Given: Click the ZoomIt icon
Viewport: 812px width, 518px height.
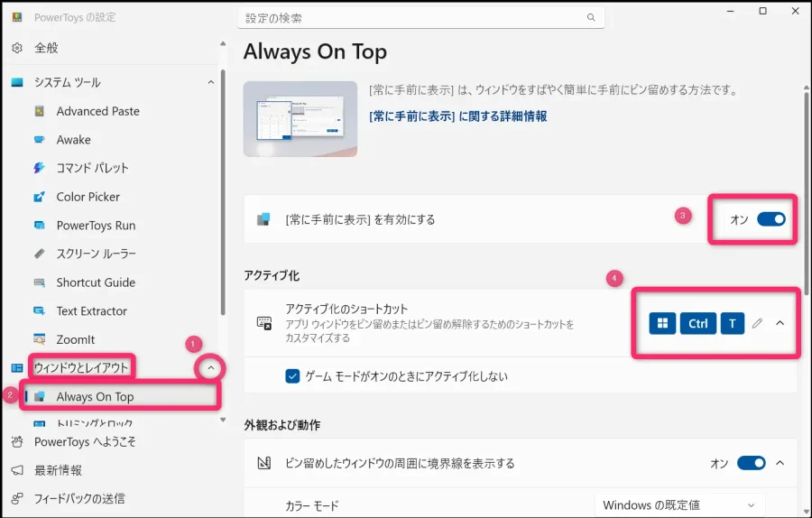Looking at the screenshot, I should (40, 339).
